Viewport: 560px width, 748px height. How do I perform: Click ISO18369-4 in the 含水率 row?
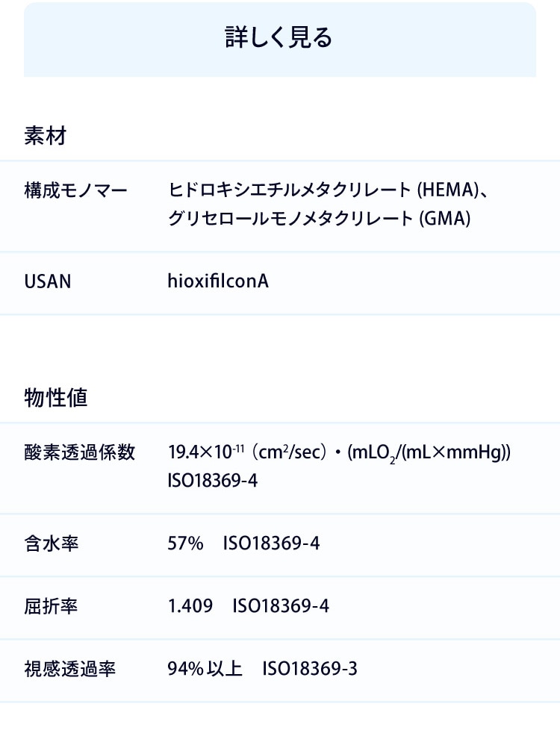[x=271, y=544]
